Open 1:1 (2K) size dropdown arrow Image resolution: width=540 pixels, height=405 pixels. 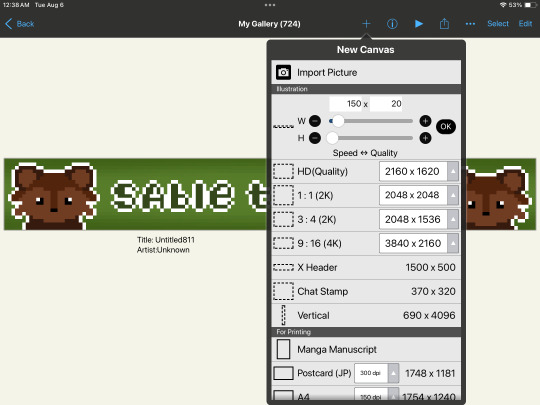click(453, 195)
